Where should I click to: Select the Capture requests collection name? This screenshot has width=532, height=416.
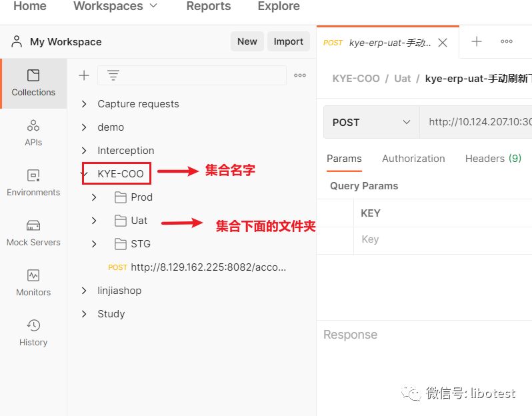click(138, 104)
